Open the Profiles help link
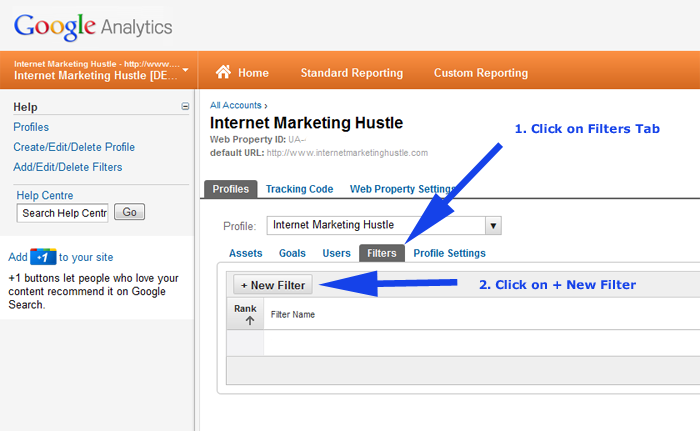The height and width of the screenshot is (431, 700). click(31, 127)
